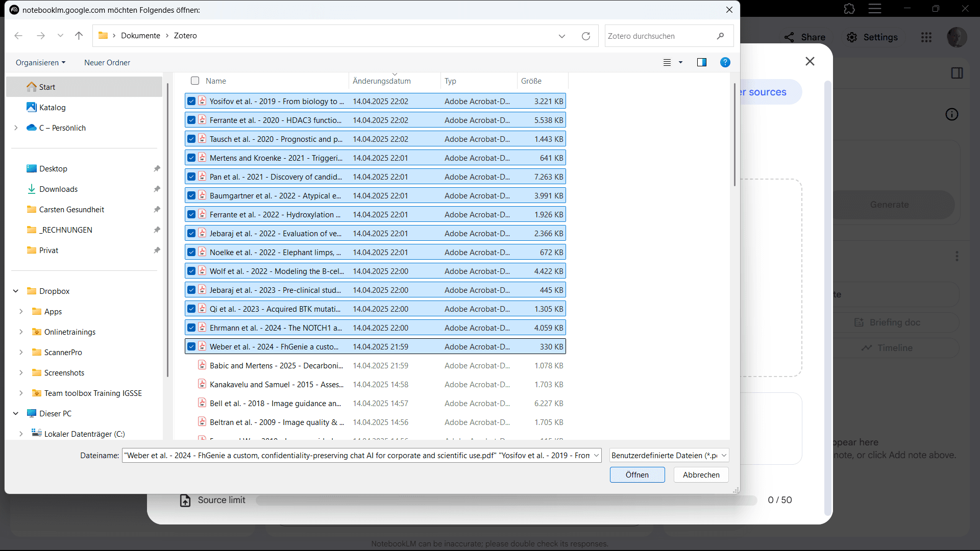Expand the address bar path dropdown

pos(562,36)
